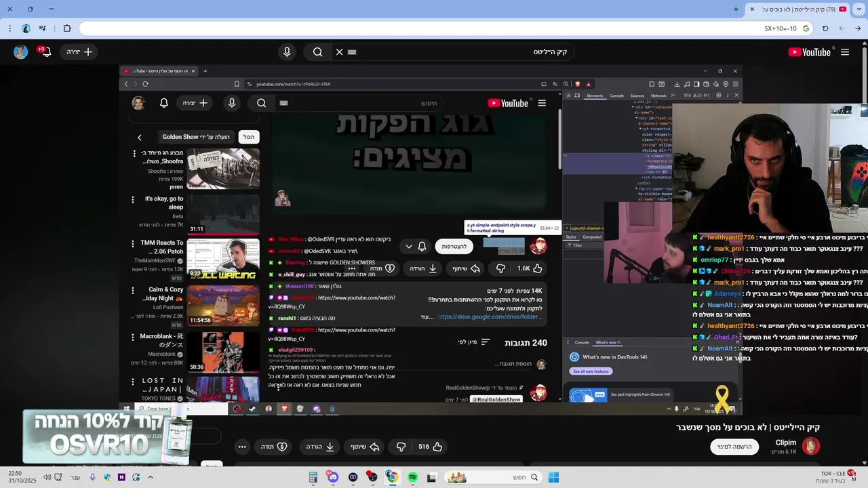The width and height of the screenshot is (868, 488).
Task: Click the video title text
Action: 748,427
